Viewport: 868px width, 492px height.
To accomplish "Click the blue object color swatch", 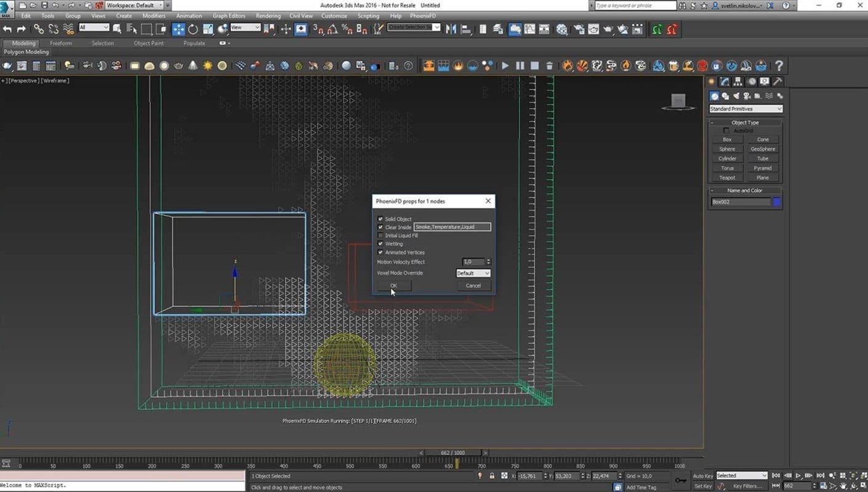I will click(x=777, y=202).
